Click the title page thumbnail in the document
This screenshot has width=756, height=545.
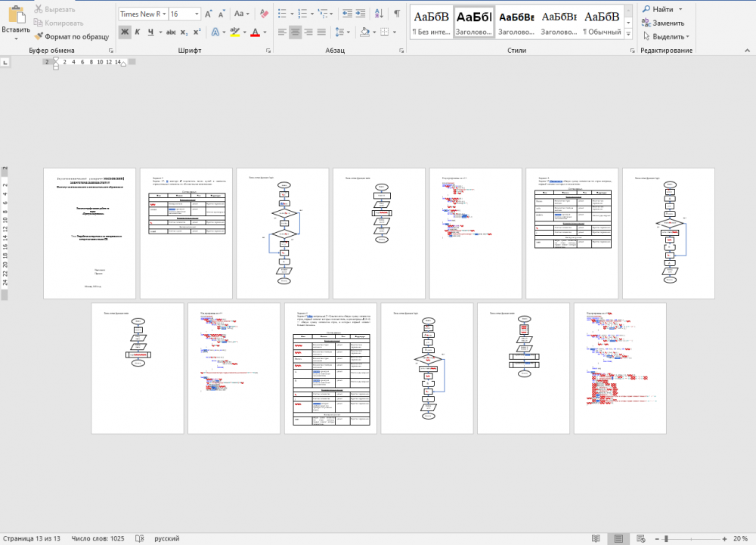click(x=90, y=233)
